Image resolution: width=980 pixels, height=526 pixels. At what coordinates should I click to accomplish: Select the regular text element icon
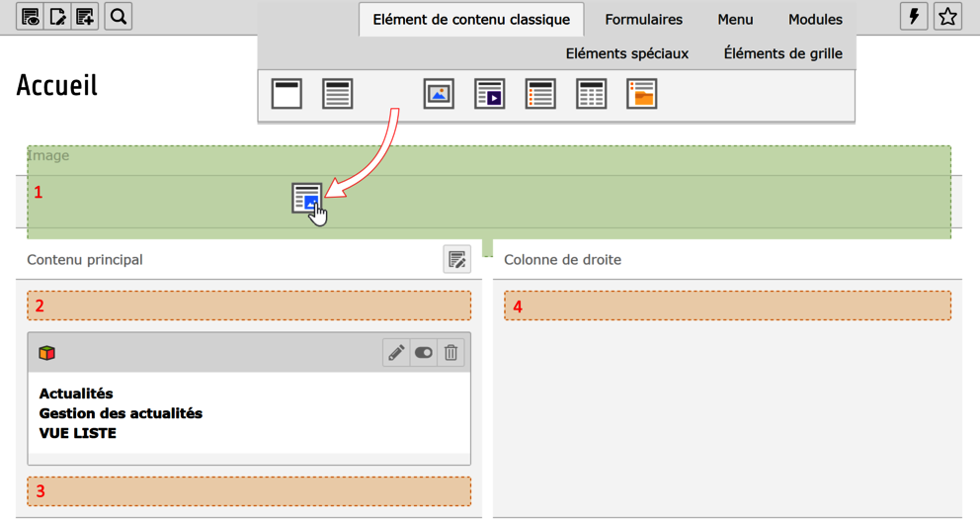click(x=338, y=94)
